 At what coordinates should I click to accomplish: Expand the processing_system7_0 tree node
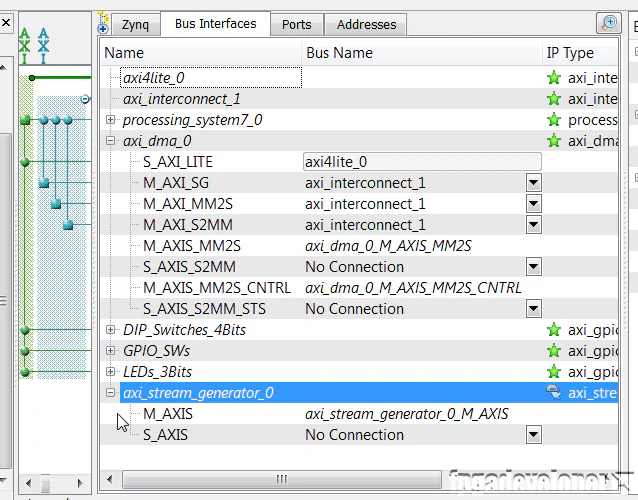pos(111,120)
